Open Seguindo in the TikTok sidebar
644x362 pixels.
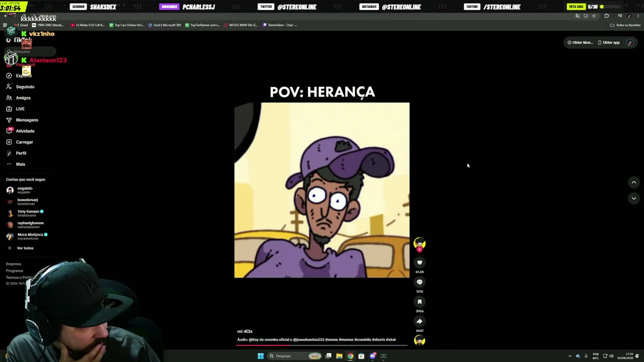pos(21,87)
